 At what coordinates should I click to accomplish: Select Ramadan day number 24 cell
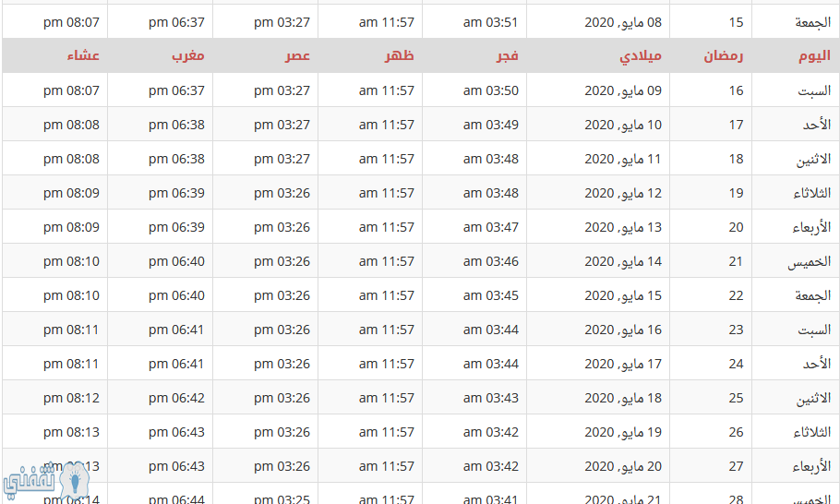pyautogui.click(x=736, y=364)
